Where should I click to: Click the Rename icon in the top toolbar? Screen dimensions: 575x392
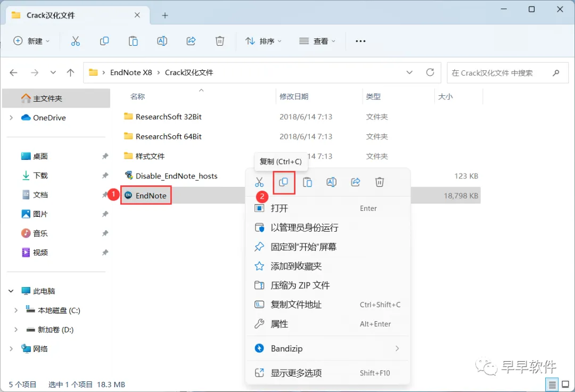162,41
